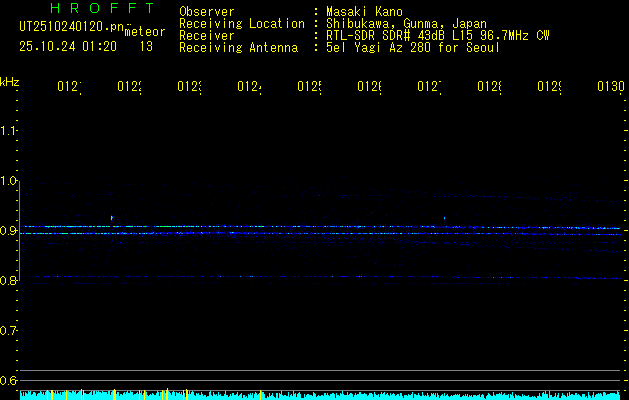Click the 0.6 frequency axis label
This screenshot has height=400, width=629.
pyautogui.click(x=8, y=380)
